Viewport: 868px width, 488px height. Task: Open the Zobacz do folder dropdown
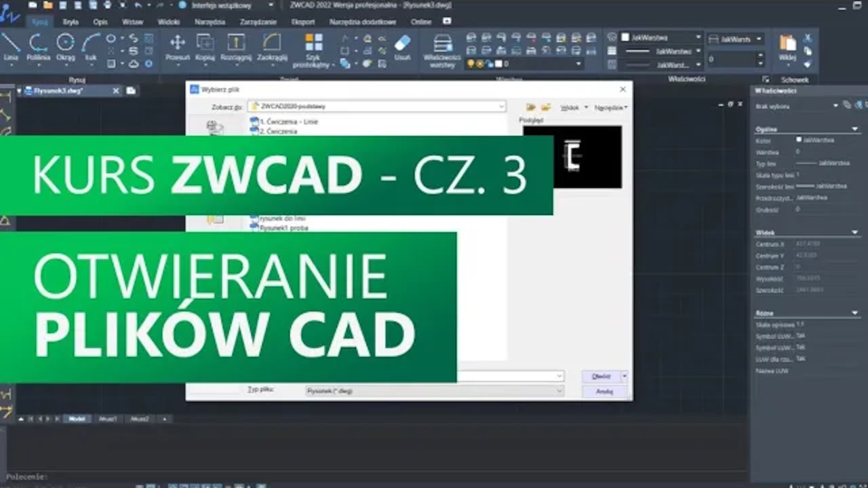(x=502, y=107)
